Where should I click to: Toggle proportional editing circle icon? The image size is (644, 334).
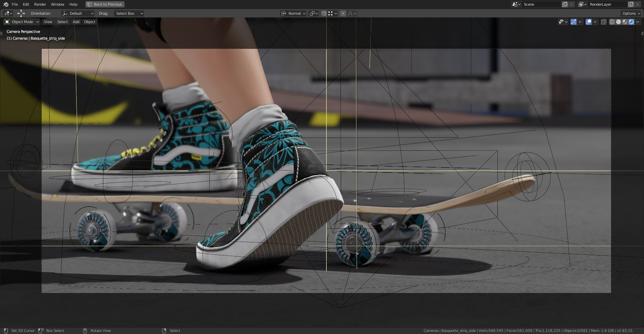click(343, 13)
